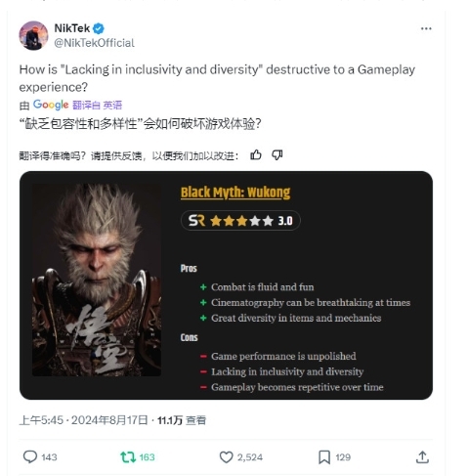Toggle the like heart icon showing 2,524
The width and height of the screenshot is (468, 476).
tap(226, 456)
